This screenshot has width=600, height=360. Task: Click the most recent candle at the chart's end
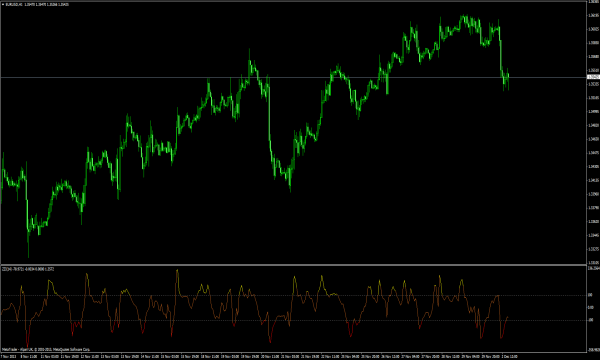click(x=508, y=79)
